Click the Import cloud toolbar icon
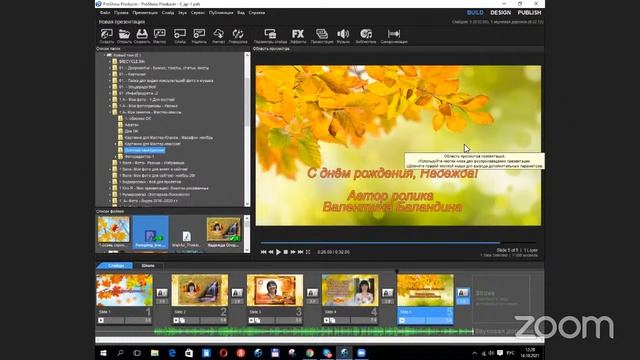This screenshot has height=360, width=640. pyautogui.click(x=218, y=34)
